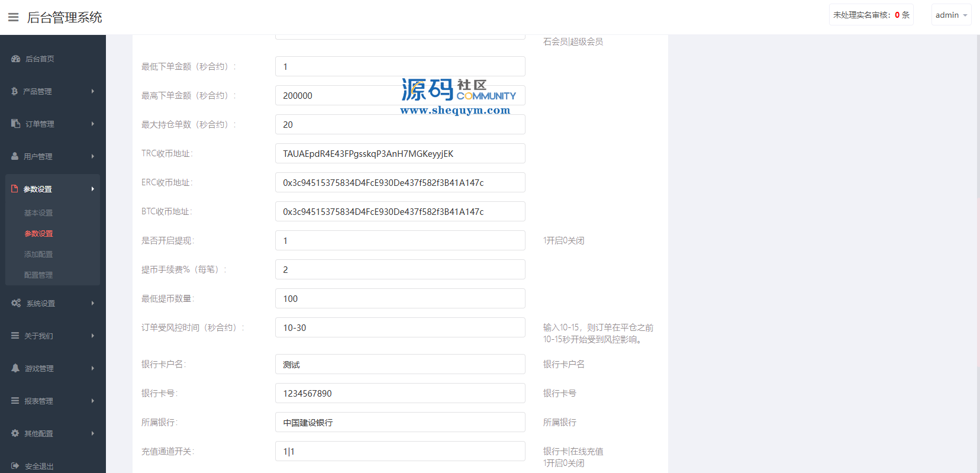Screen dimensions: 980x473
Task: Click the 关于我们 sidebar menu
Action: pyautogui.click(x=39, y=336)
